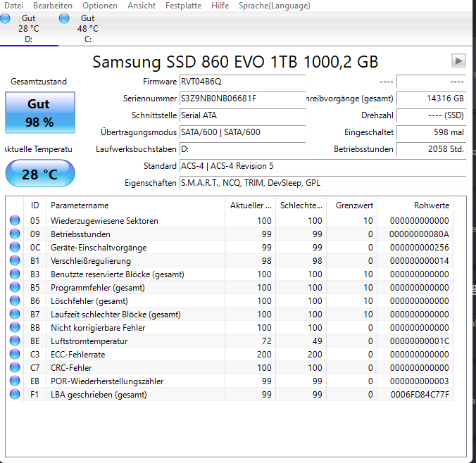Click the Schnittstelle field Serial ATA
This screenshot has width=476, height=463.
tap(242, 115)
